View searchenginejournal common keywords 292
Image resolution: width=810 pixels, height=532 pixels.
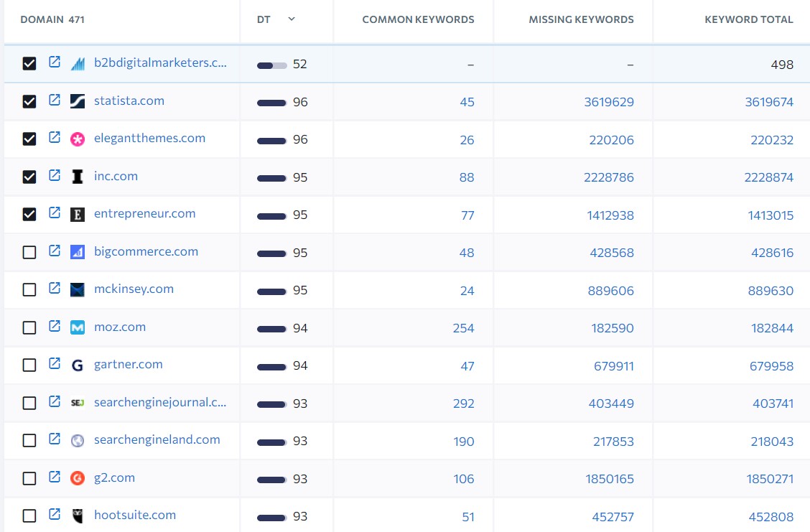[x=463, y=404]
